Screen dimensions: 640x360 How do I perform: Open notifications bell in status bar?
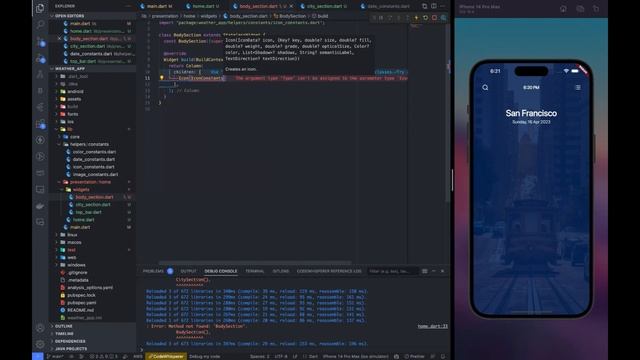point(443,356)
